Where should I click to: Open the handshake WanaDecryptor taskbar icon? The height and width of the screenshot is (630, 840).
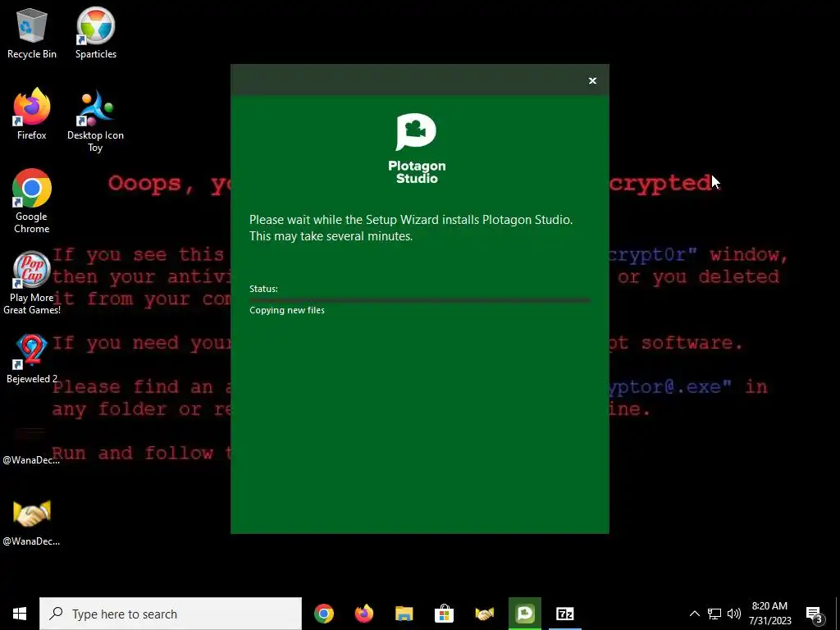[484, 614]
